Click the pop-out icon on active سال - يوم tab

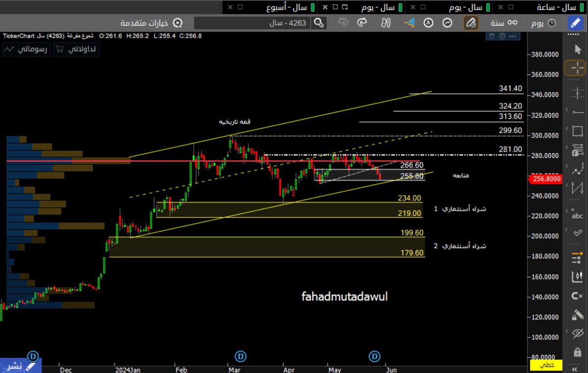click(345, 7)
